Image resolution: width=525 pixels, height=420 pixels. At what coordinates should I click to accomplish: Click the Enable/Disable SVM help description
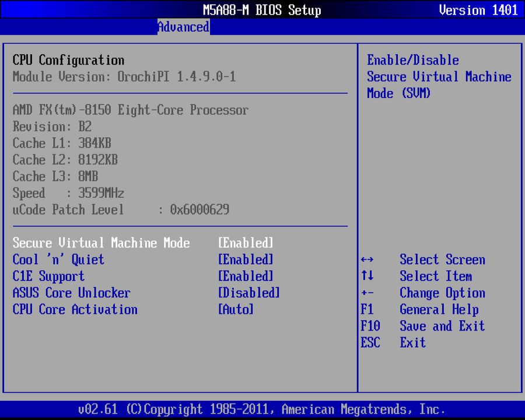439,76
